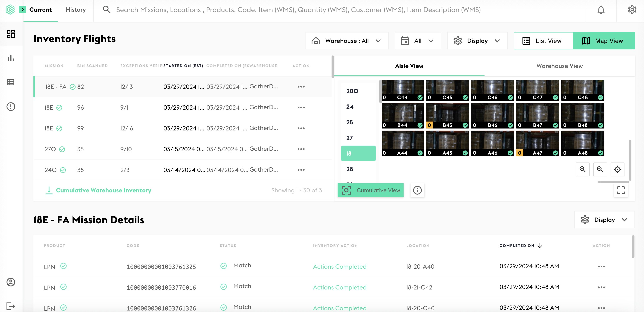This screenshot has width=644, height=312.
Task: Open bin thumbnail B46
Action: 492,115
